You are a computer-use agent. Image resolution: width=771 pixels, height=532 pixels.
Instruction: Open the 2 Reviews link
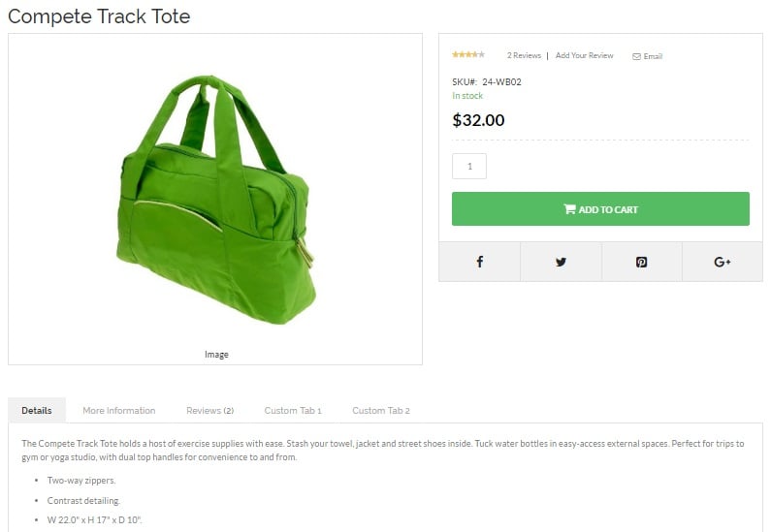[524, 55]
